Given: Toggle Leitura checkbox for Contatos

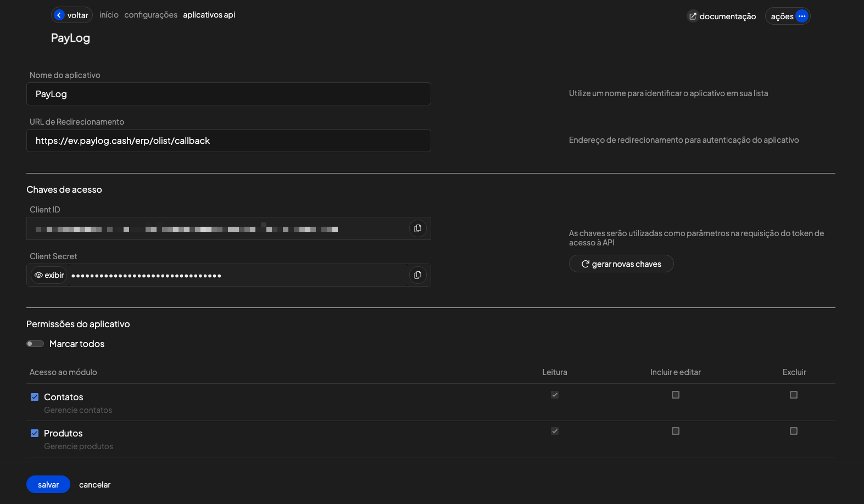Looking at the screenshot, I should tap(555, 395).
